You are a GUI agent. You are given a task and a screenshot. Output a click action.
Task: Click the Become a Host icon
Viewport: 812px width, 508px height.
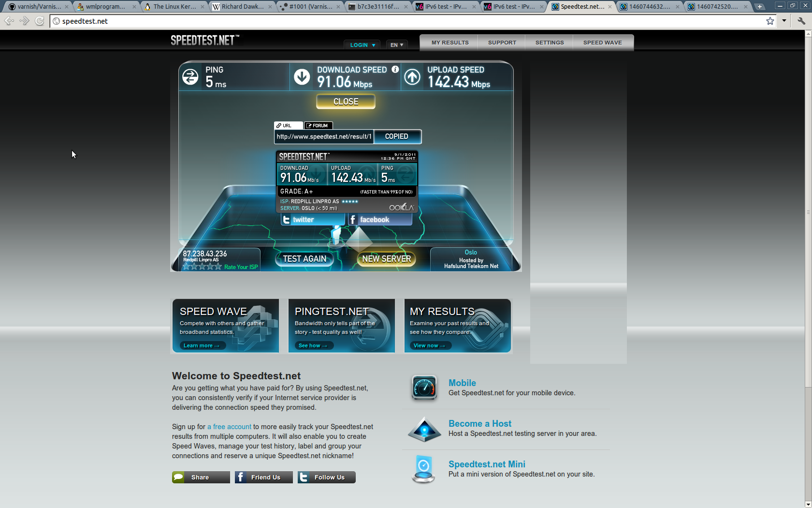tap(424, 429)
